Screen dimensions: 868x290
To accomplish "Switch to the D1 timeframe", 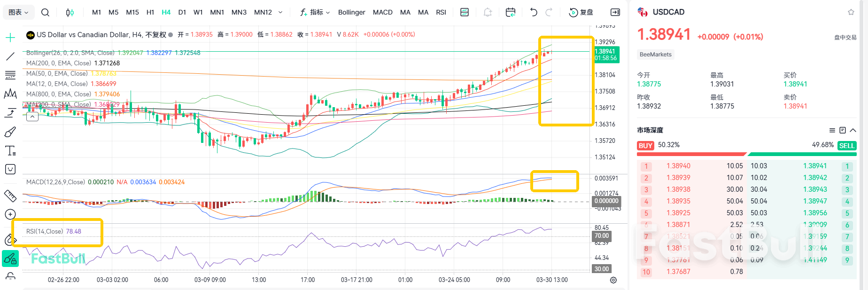I will tap(182, 12).
